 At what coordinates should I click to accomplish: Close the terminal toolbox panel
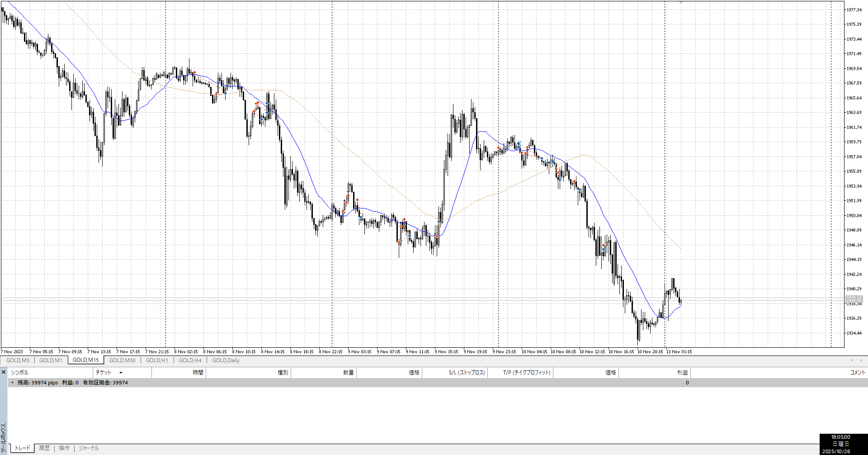4,372
